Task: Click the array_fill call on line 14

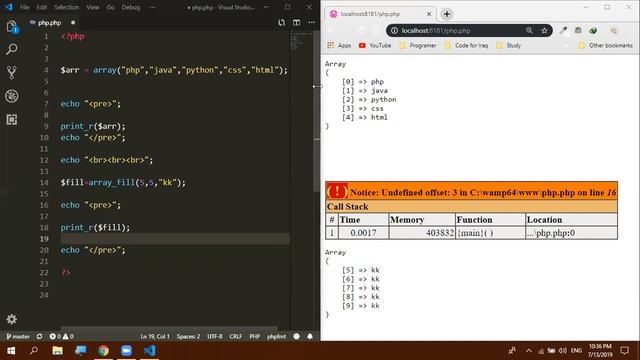Action: pyautogui.click(x=111, y=182)
